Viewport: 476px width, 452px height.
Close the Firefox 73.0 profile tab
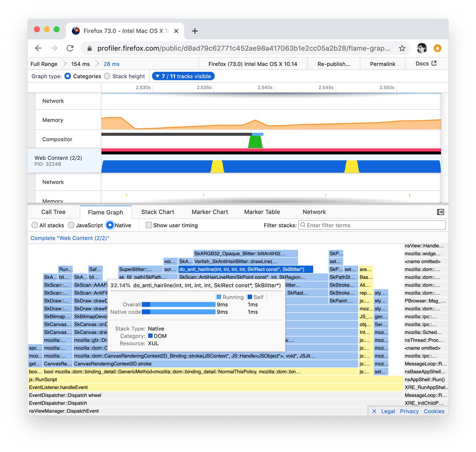(176, 31)
